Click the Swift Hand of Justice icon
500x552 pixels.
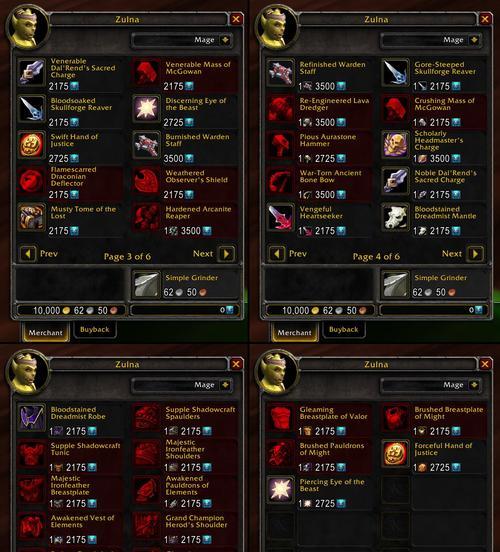point(31,145)
